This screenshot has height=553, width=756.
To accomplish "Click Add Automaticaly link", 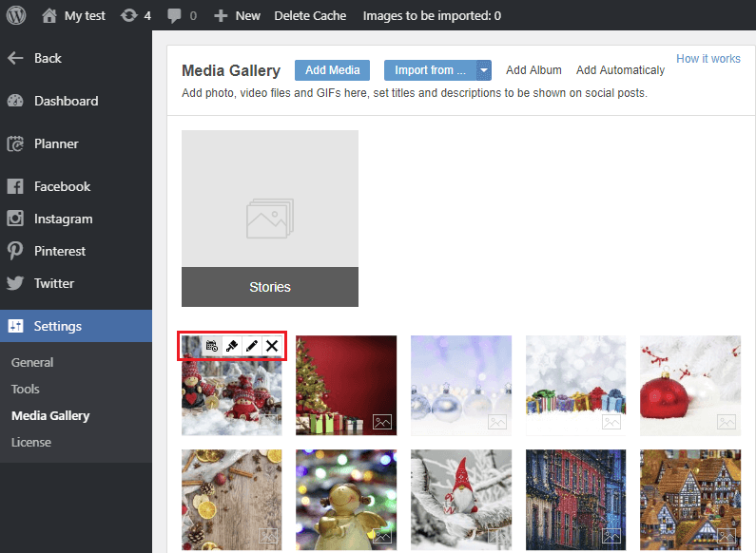I will click(621, 70).
